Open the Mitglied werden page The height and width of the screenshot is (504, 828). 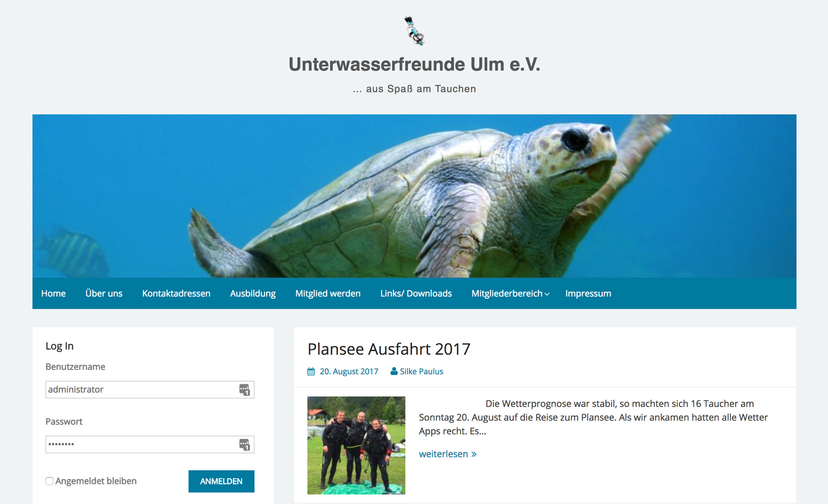click(x=328, y=293)
